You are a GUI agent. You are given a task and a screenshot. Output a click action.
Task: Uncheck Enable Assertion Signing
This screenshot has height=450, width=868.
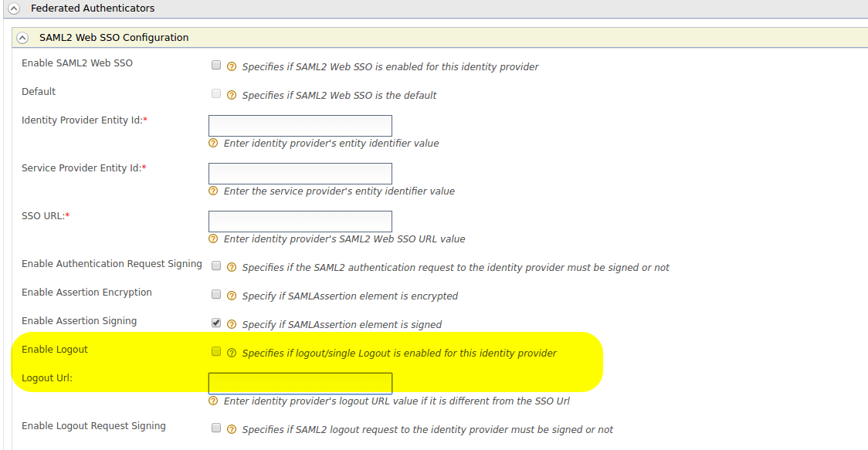(216, 323)
